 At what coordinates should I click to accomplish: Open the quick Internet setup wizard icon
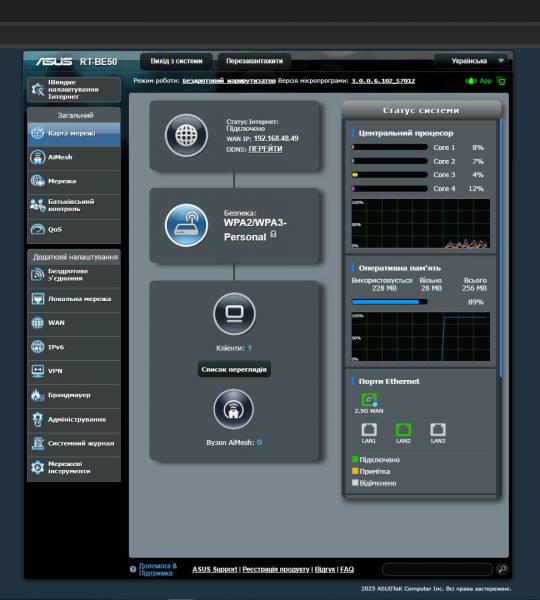tap(38, 89)
